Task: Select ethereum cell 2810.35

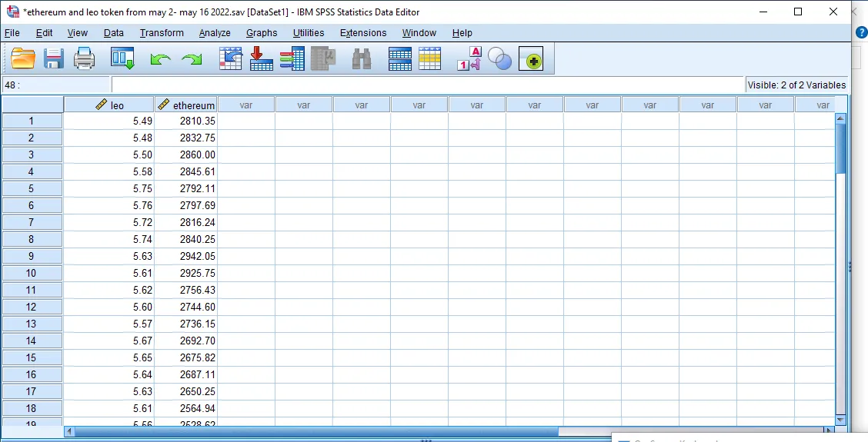Action: [x=186, y=121]
